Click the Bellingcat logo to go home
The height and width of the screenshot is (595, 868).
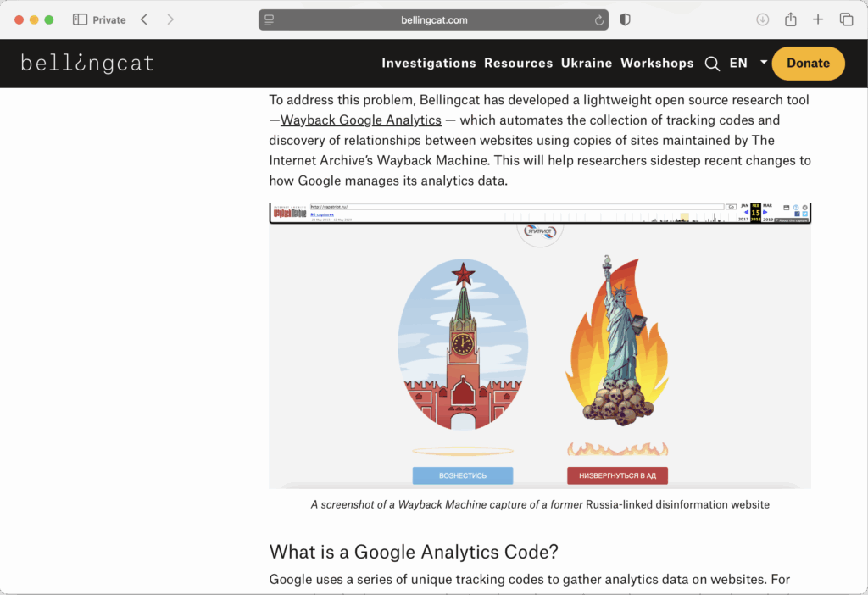tap(87, 64)
